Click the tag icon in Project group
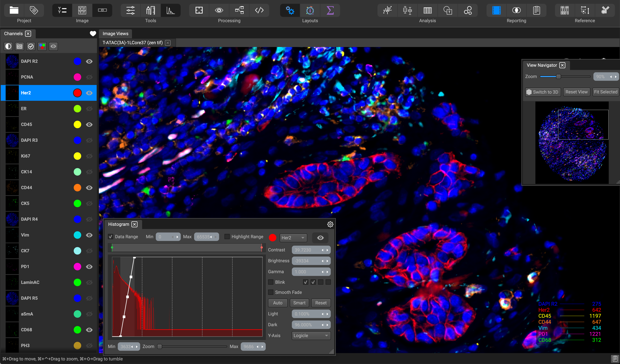 pos(34,10)
